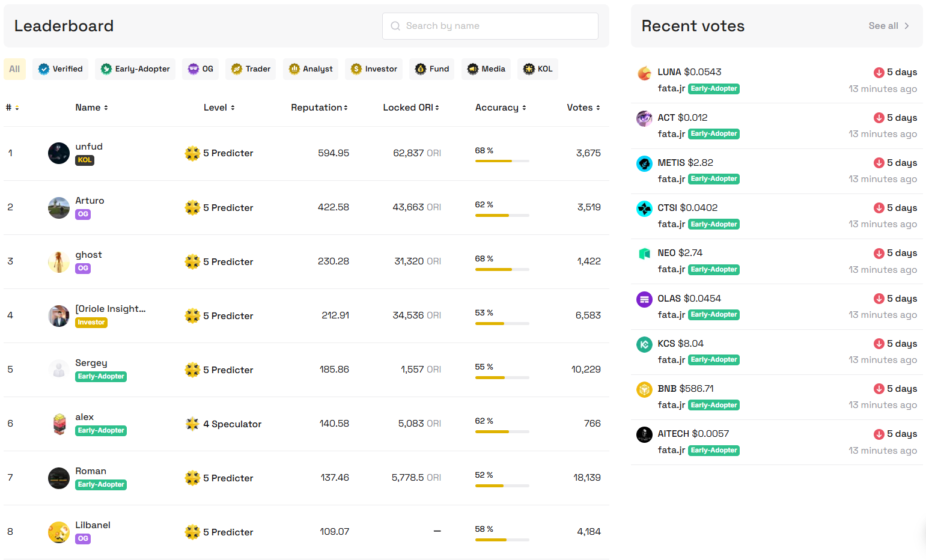Sort table by Accuracy header
The width and height of the screenshot is (926, 560).
(501, 108)
